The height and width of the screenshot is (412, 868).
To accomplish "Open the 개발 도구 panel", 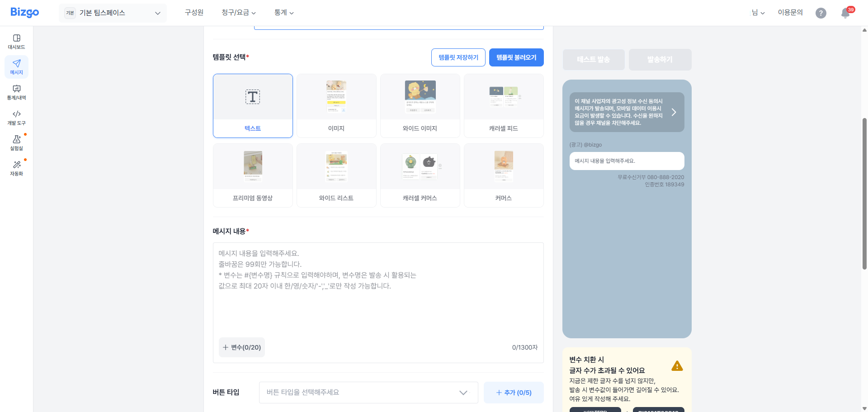I will point(16,118).
